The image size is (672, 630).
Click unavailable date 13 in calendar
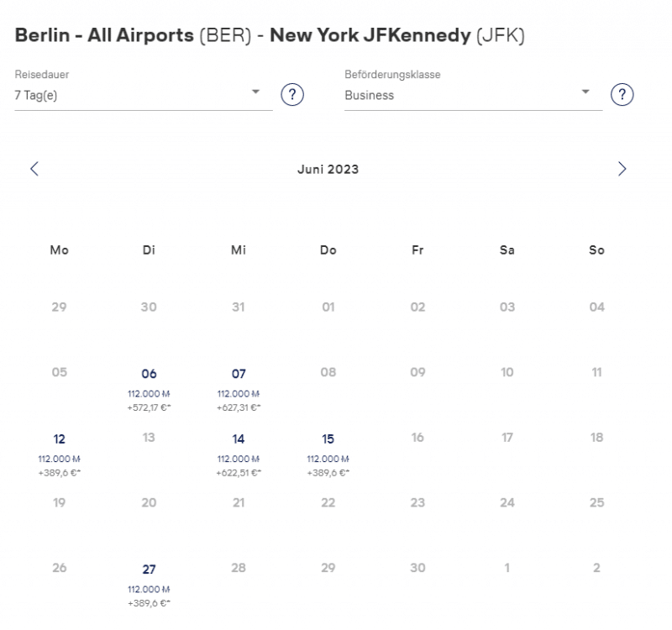pyautogui.click(x=149, y=438)
